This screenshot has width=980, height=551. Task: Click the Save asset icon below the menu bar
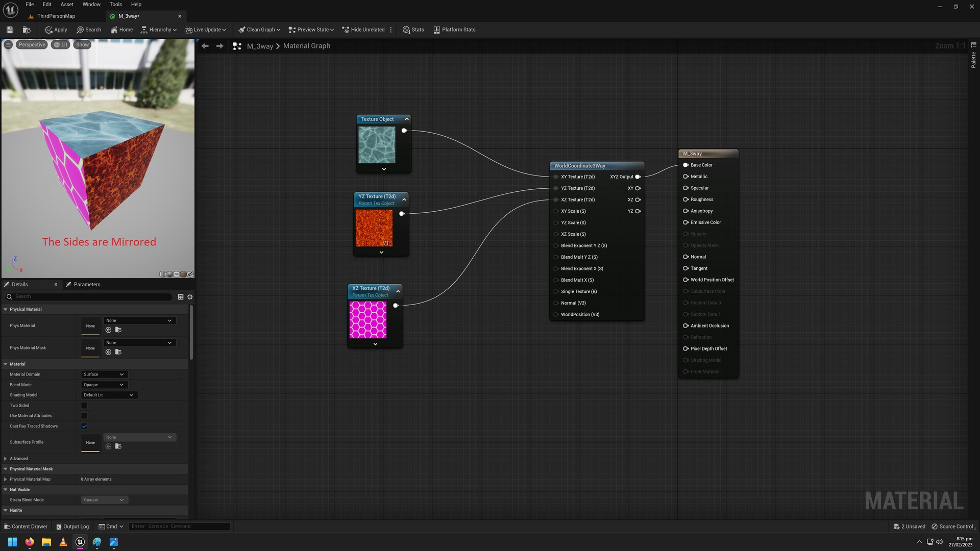(x=9, y=30)
